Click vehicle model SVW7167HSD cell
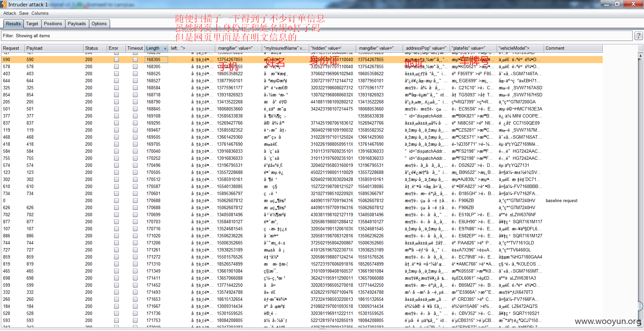This screenshot has height=331, width=644. coord(520,95)
